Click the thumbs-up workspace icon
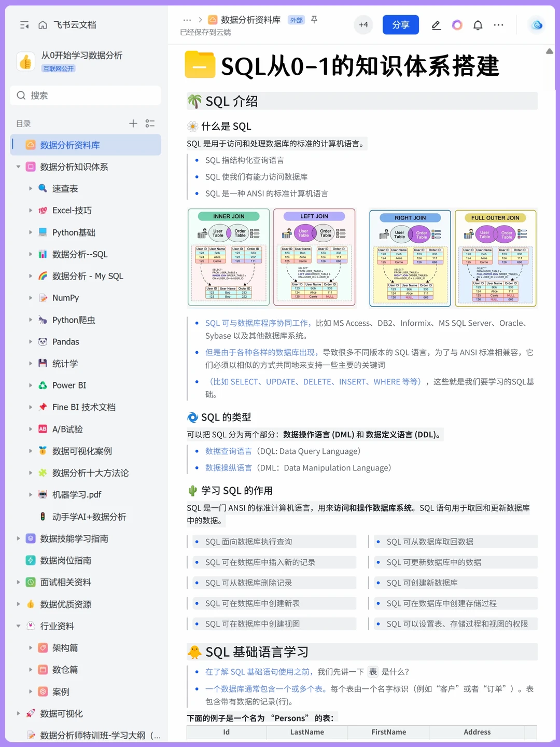Image resolution: width=560 pixels, height=747 pixels. pyautogui.click(x=25, y=61)
